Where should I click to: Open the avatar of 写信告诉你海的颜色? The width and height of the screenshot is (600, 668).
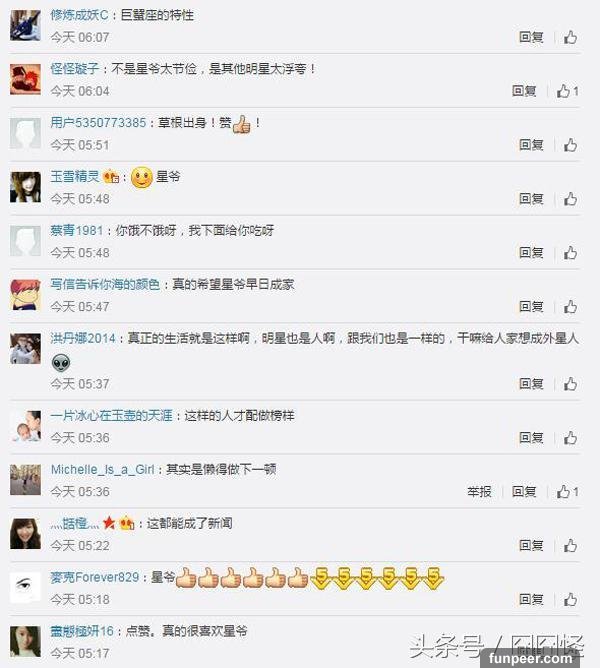pos(26,295)
